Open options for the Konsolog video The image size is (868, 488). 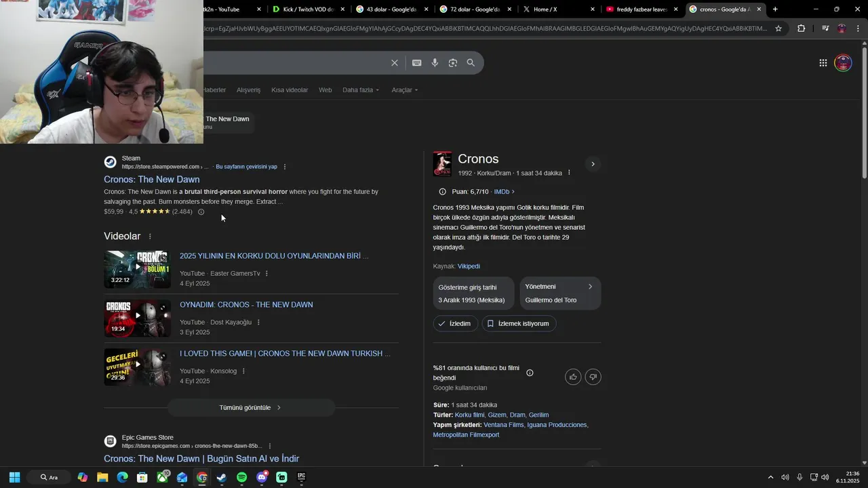click(243, 371)
